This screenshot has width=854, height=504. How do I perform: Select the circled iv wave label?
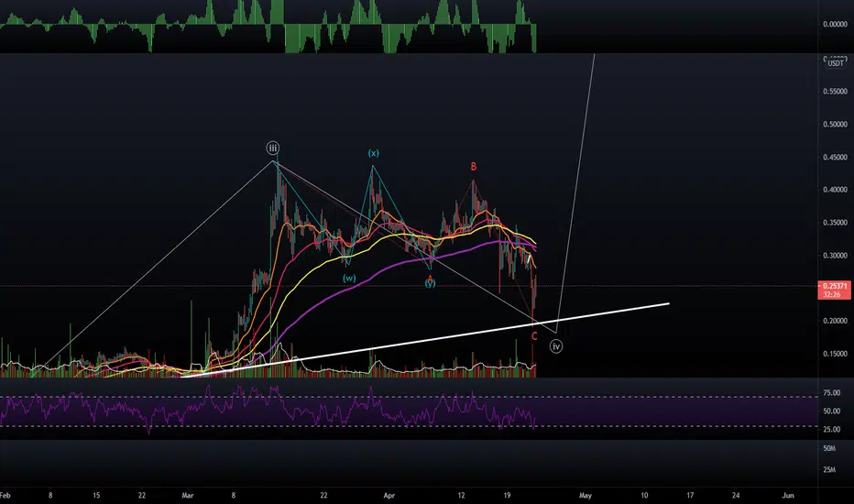click(x=555, y=346)
